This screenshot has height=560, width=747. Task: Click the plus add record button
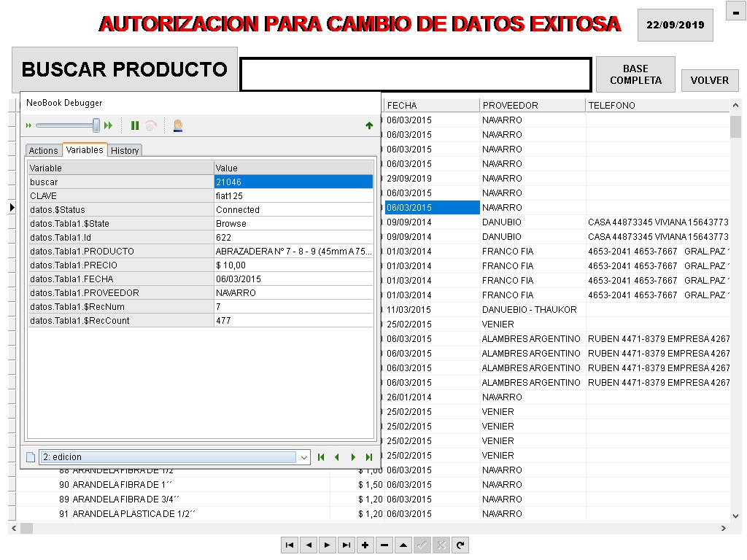tap(365, 545)
